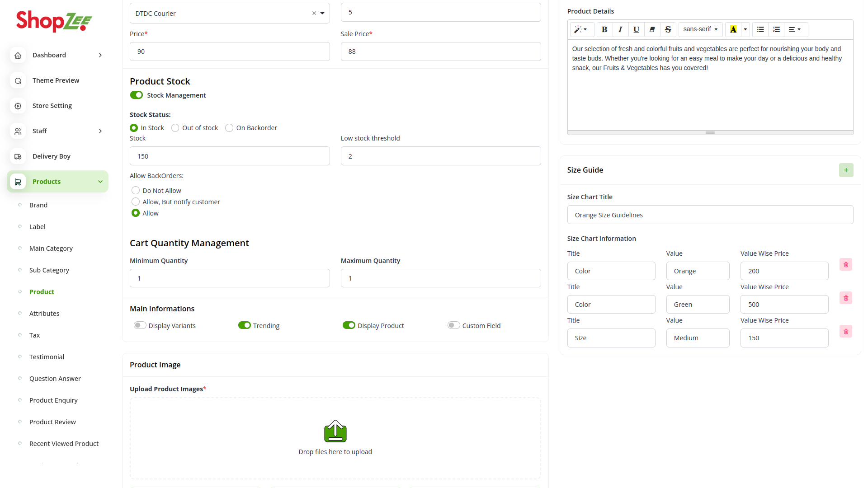Toggle italic text in editor toolbar
Viewport: 868px width, 488px height.
pyautogui.click(x=620, y=29)
